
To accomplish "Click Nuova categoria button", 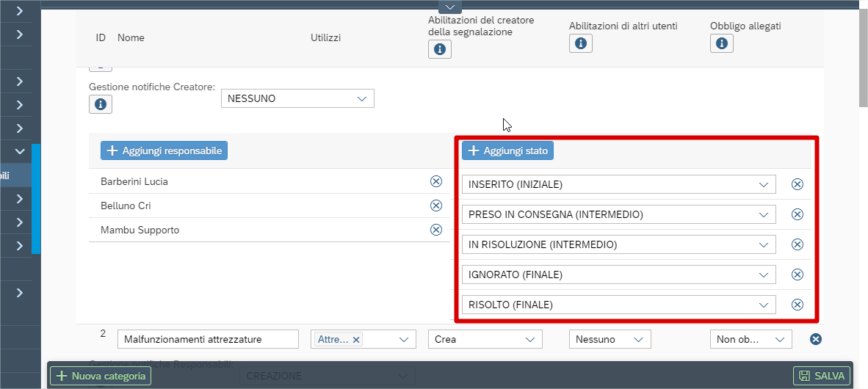I will [101, 377].
